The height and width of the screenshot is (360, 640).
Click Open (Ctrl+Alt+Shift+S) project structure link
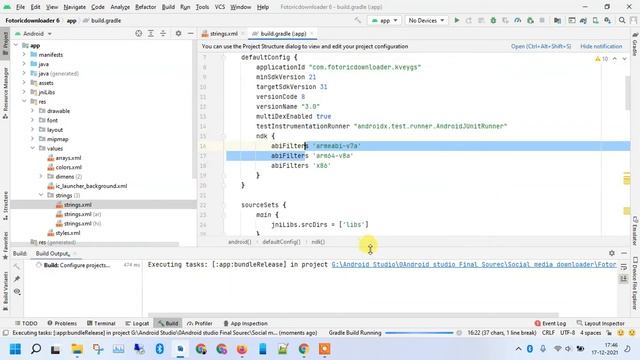click(x=541, y=47)
